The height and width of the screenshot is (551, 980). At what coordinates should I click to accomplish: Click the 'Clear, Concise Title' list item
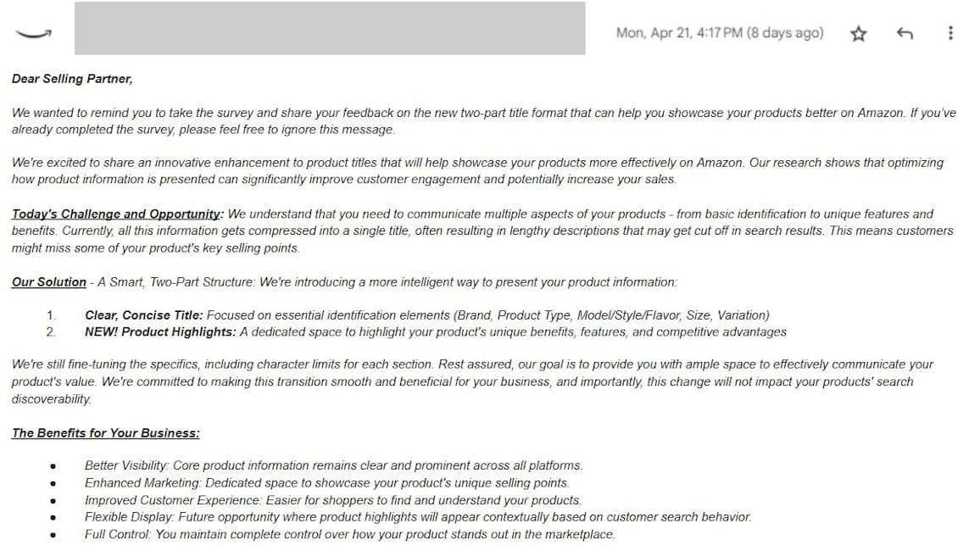click(427, 314)
